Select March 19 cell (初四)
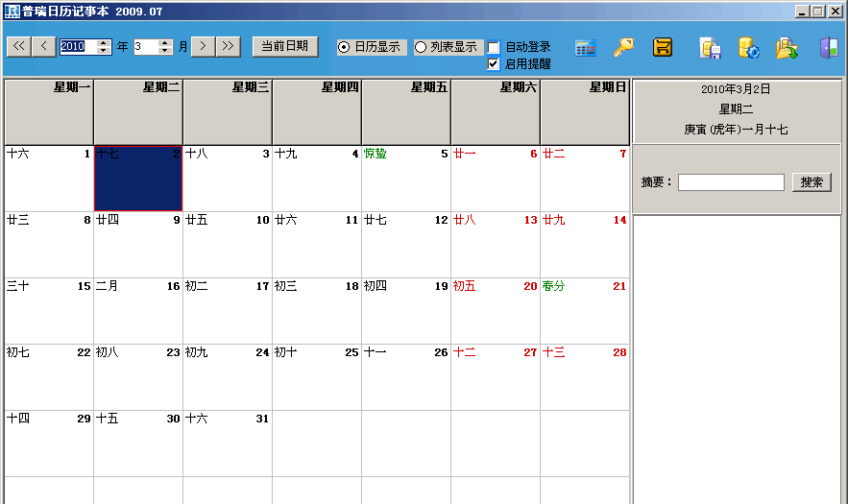 click(406, 311)
